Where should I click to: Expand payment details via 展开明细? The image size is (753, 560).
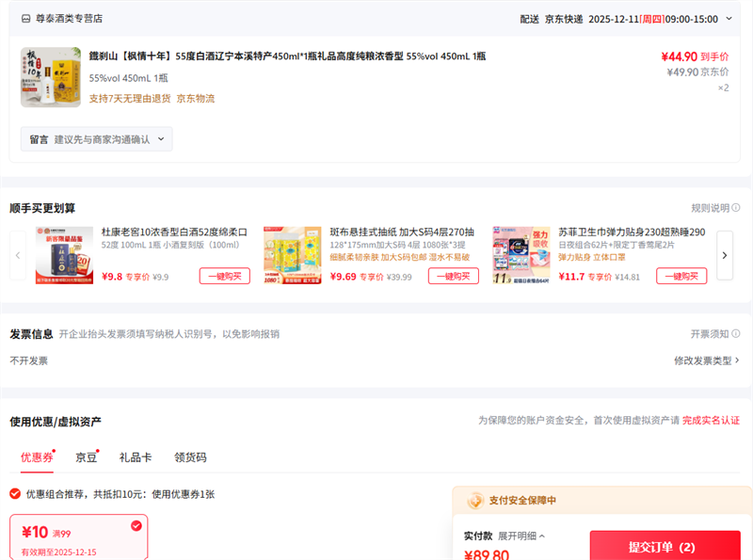point(521,536)
